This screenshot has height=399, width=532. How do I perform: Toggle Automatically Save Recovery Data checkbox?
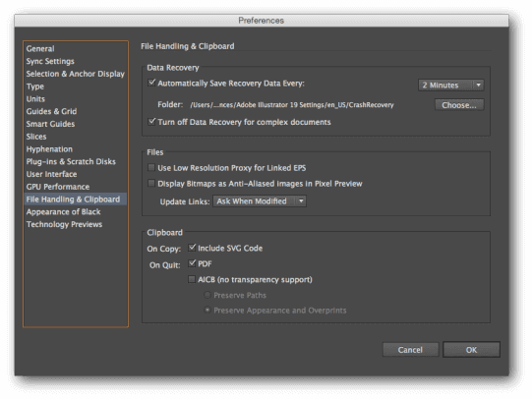click(x=151, y=83)
